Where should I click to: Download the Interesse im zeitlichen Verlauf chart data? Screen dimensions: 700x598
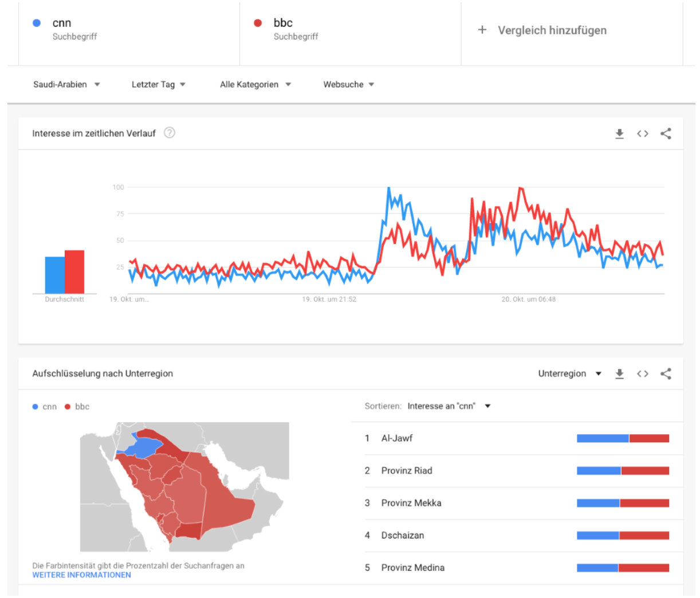(619, 134)
